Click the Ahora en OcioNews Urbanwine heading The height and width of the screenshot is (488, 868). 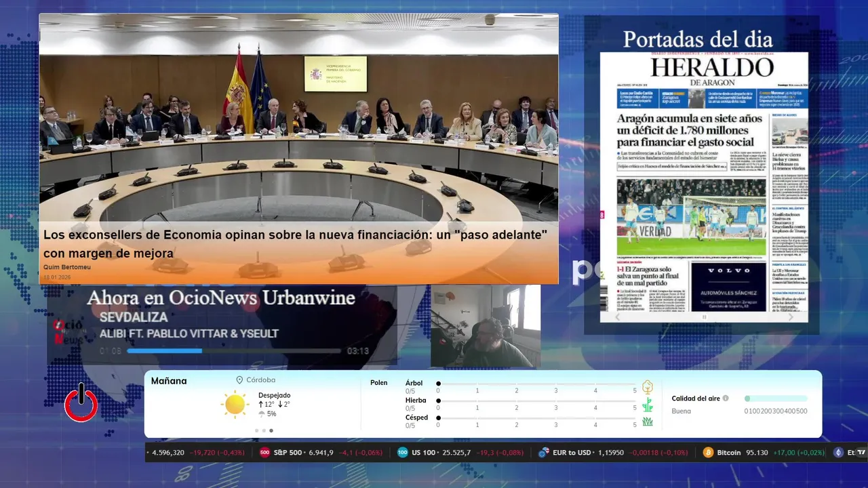[221, 298]
